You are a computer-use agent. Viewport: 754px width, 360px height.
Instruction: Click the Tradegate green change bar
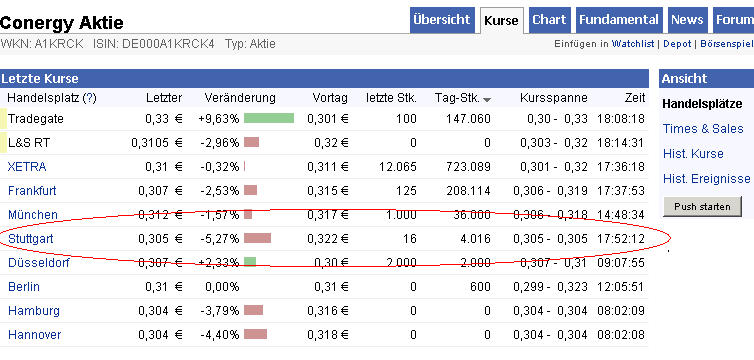pos(269,118)
